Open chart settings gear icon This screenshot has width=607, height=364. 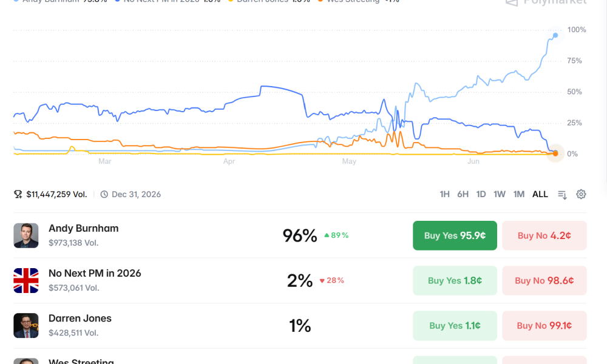coord(581,194)
